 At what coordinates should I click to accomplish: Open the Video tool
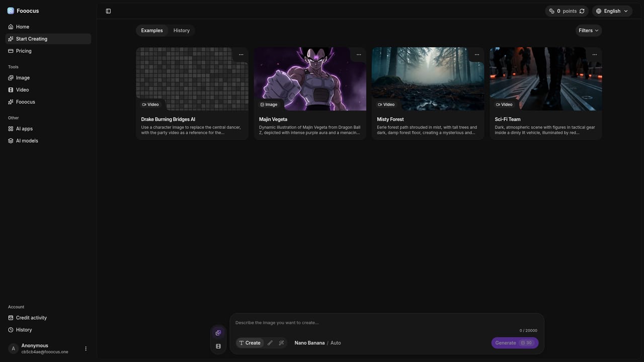(48, 90)
